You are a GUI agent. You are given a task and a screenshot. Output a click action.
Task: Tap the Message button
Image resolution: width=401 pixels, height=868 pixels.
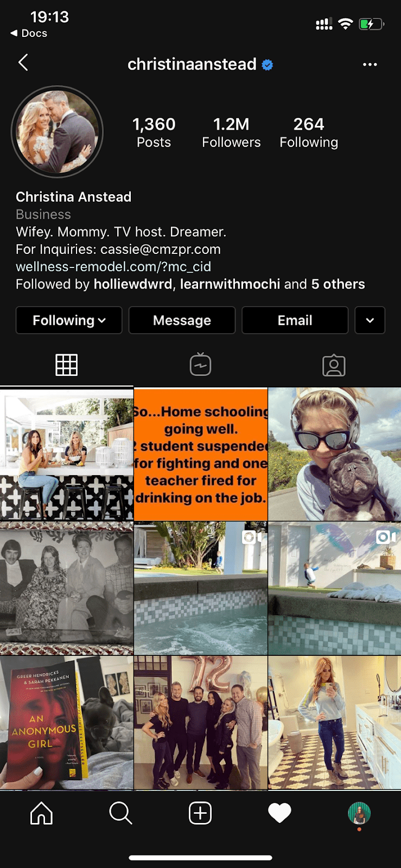[x=182, y=320]
